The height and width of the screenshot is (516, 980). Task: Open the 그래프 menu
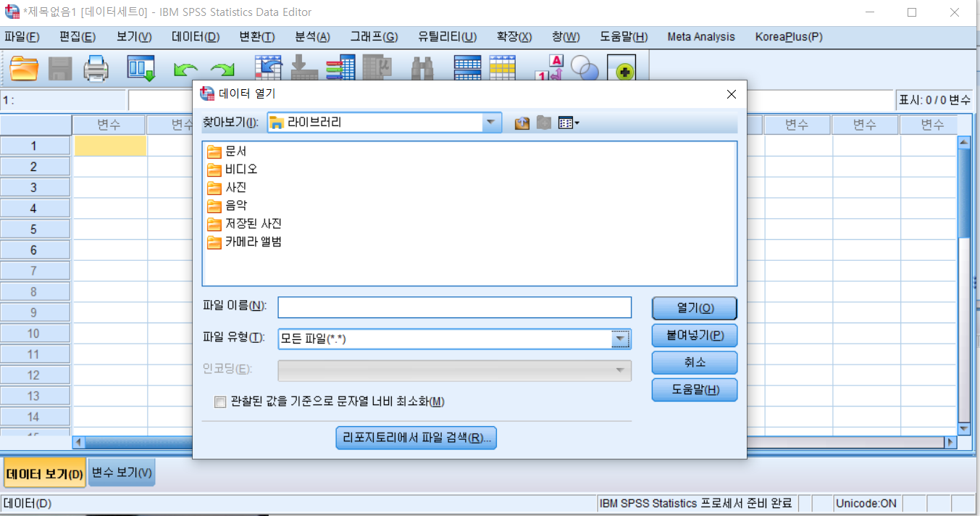374,37
